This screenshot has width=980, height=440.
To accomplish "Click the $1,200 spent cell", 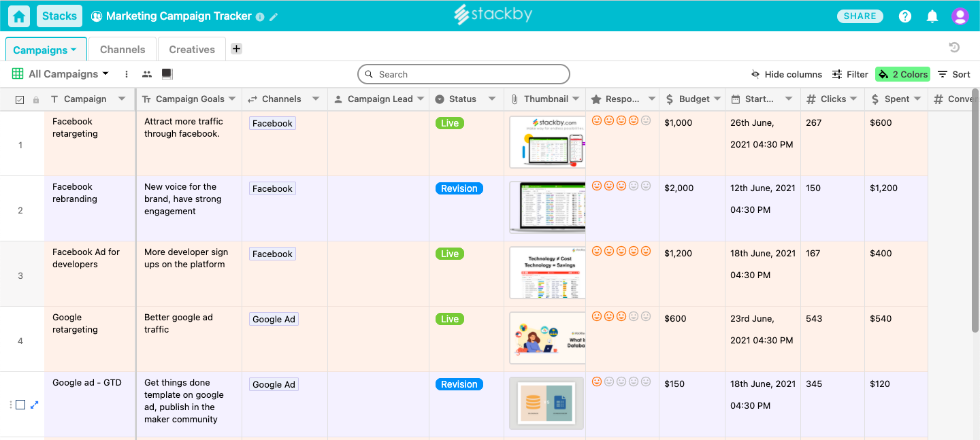I will click(x=896, y=208).
